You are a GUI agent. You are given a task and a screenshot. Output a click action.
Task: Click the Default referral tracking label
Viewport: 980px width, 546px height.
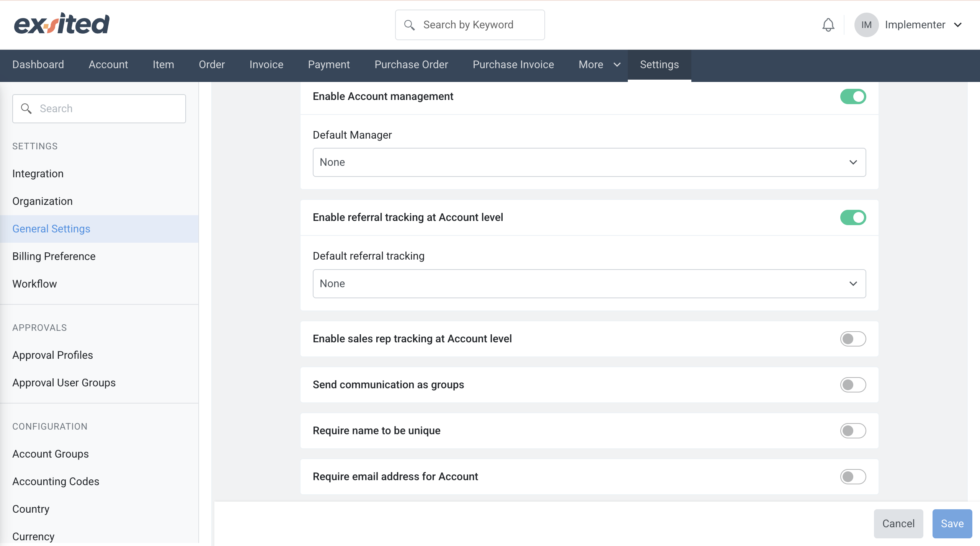[x=369, y=256]
